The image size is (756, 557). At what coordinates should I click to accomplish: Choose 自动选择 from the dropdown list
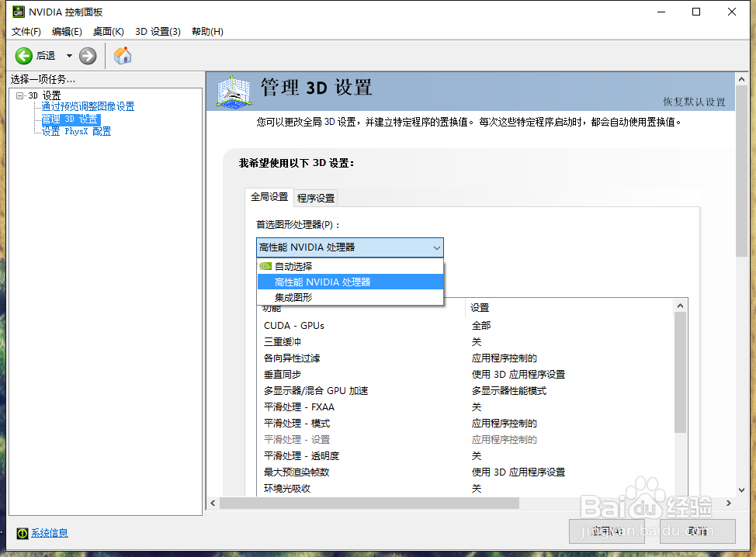[350, 266]
